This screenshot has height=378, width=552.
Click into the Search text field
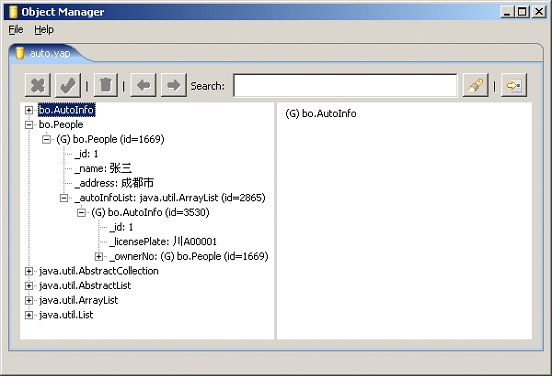pyautogui.click(x=345, y=85)
